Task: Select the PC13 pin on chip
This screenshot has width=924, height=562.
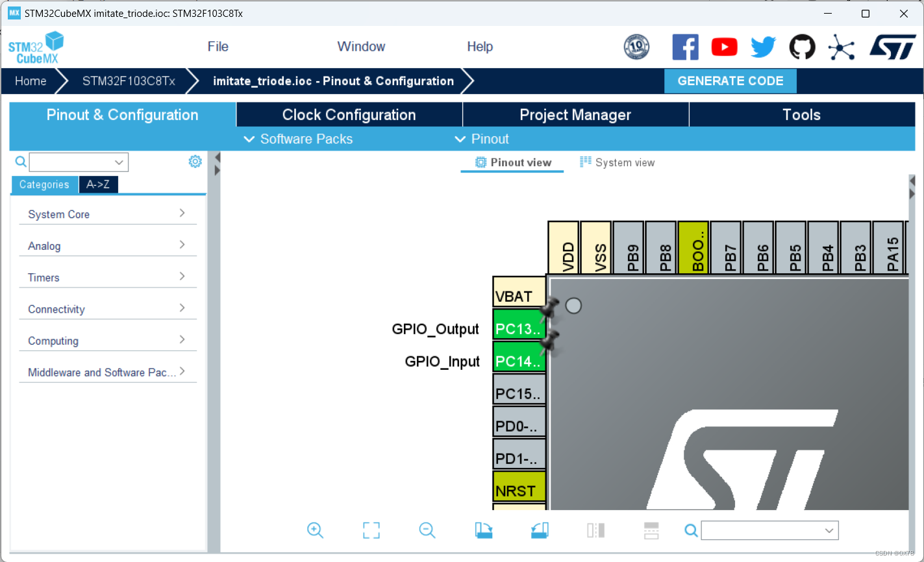Action: [x=519, y=324]
